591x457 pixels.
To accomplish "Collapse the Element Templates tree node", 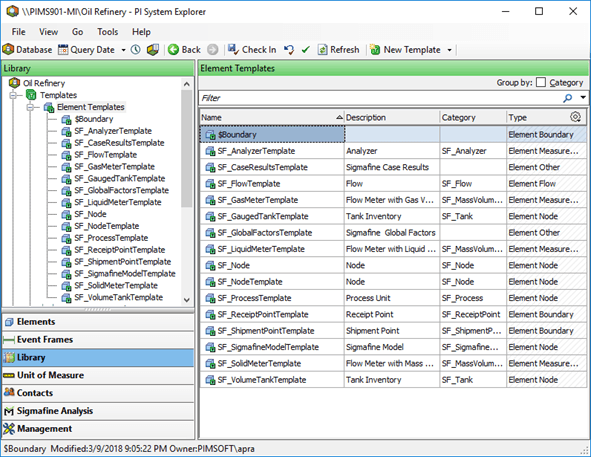I will (x=30, y=107).
